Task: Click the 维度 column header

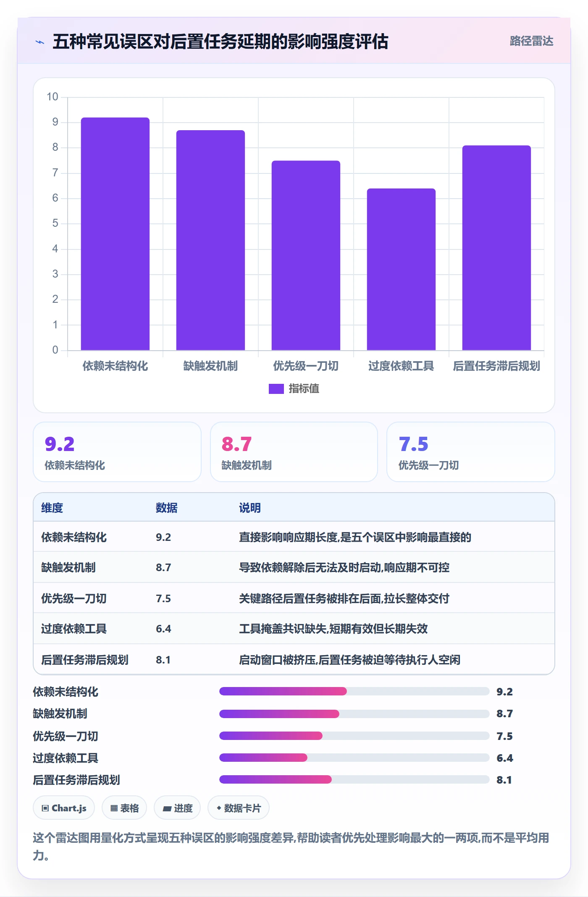Action: point(52,508)
